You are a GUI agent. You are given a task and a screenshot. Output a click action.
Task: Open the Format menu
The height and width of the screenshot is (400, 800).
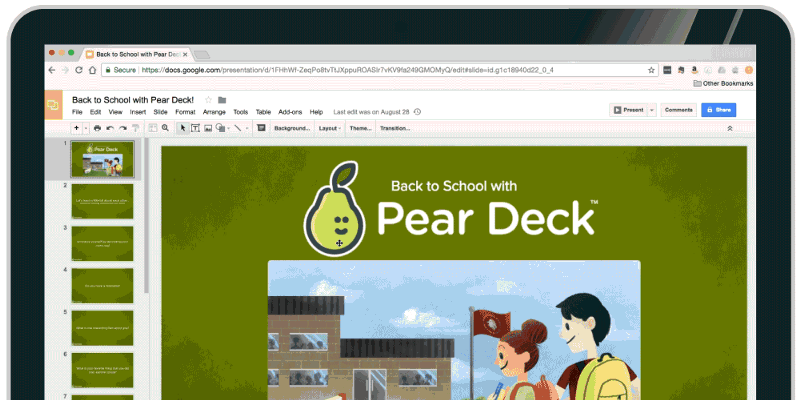[185, 112]
